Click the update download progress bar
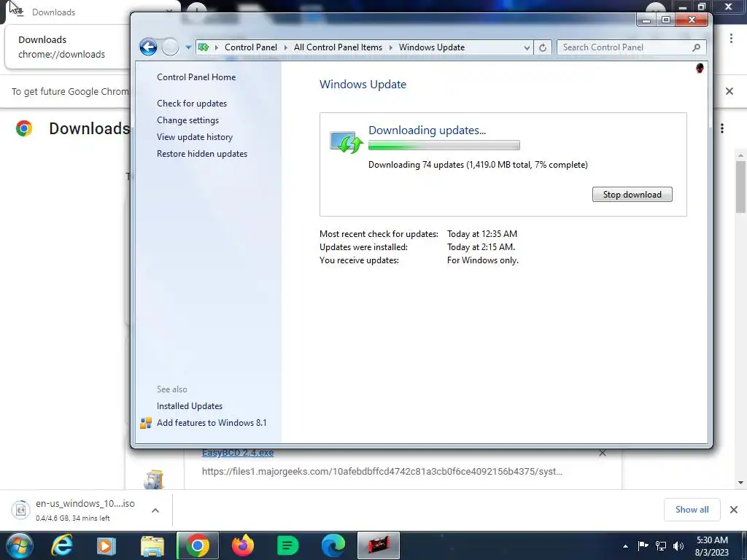The width and height of the screenshot is (747, 560). [x=444, y=145]
